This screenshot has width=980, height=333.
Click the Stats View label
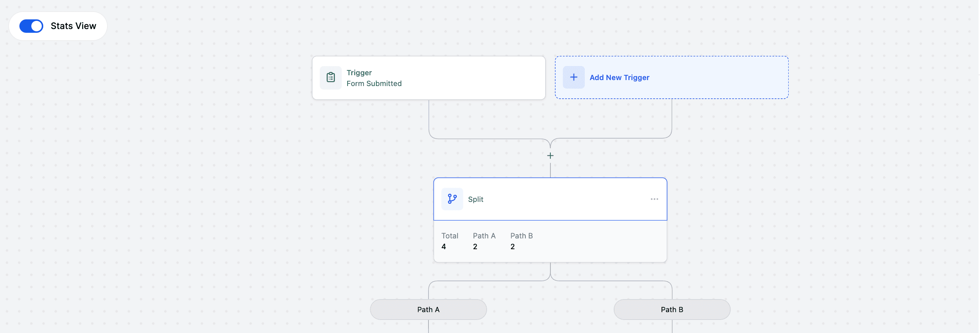pos(73,26)
